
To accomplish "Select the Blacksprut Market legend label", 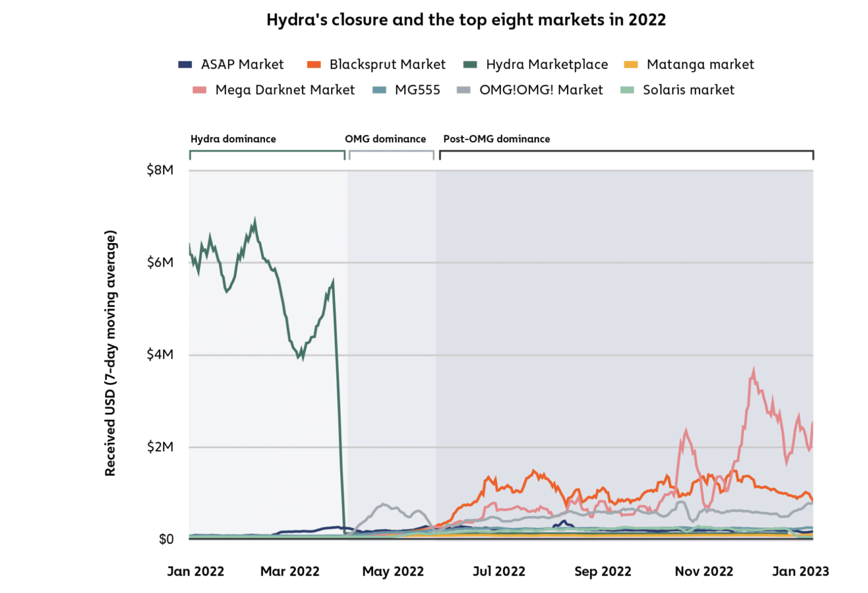I will 388,65.
